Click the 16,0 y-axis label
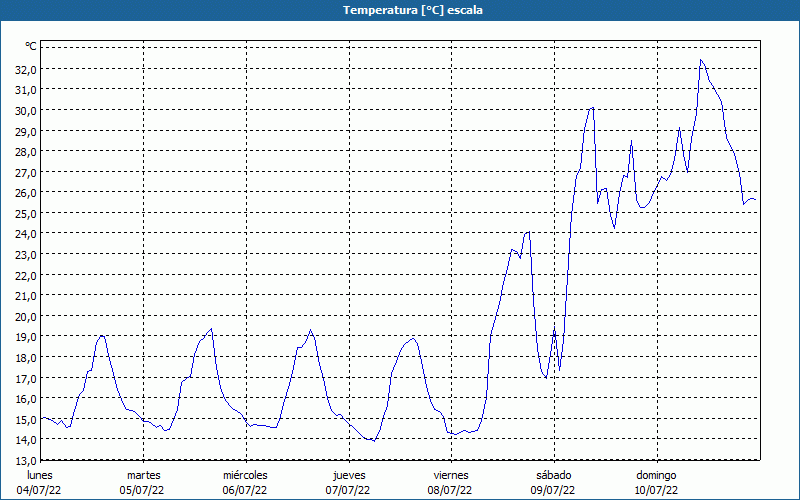 pyautogui.click(x=26, y=398)
